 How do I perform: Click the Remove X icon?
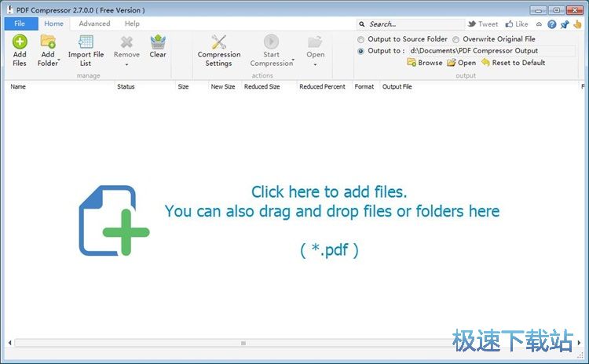tap(126, 42)
